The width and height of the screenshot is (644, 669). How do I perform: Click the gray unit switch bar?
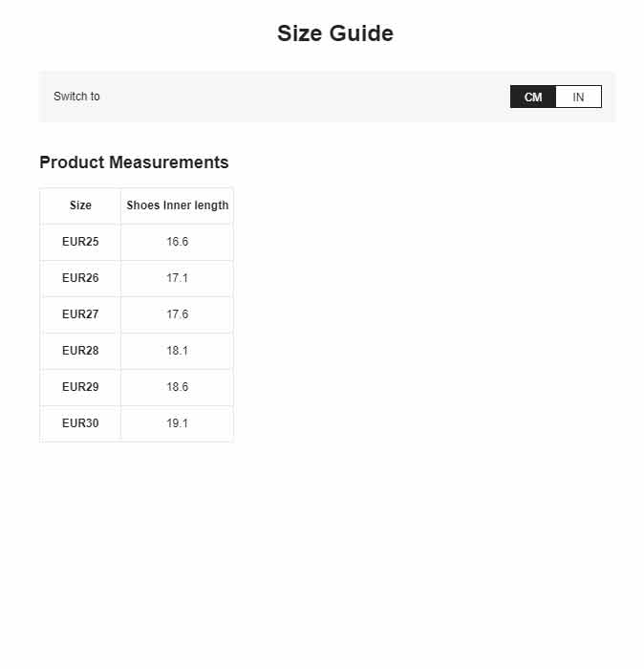click(326, 97)
